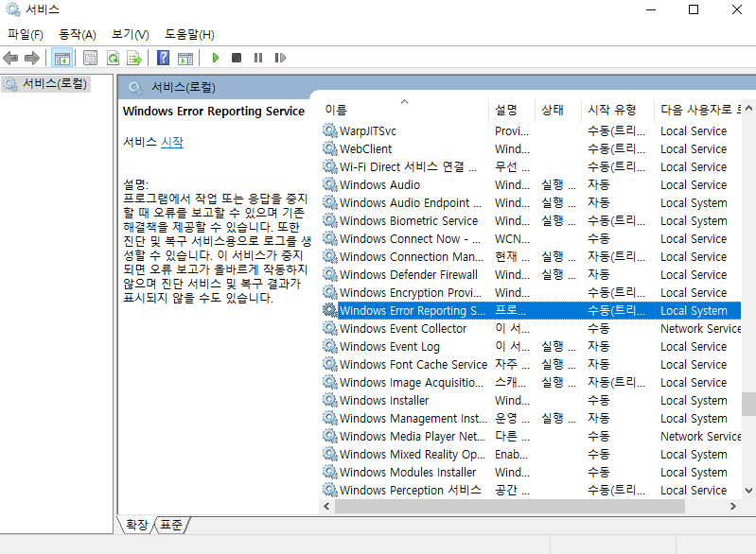Sort by the 상태 column header
756x554 pixels.
click(558, 110)
